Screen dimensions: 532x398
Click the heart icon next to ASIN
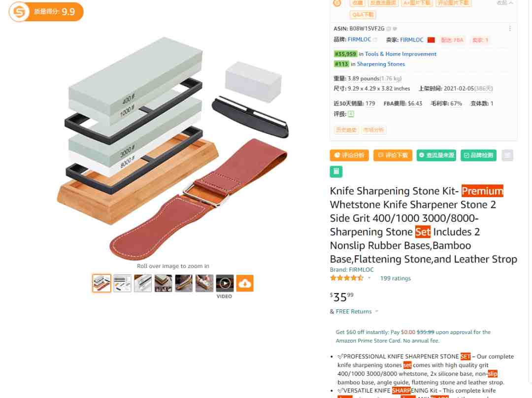pyautogui.click(x=395, y=29)
